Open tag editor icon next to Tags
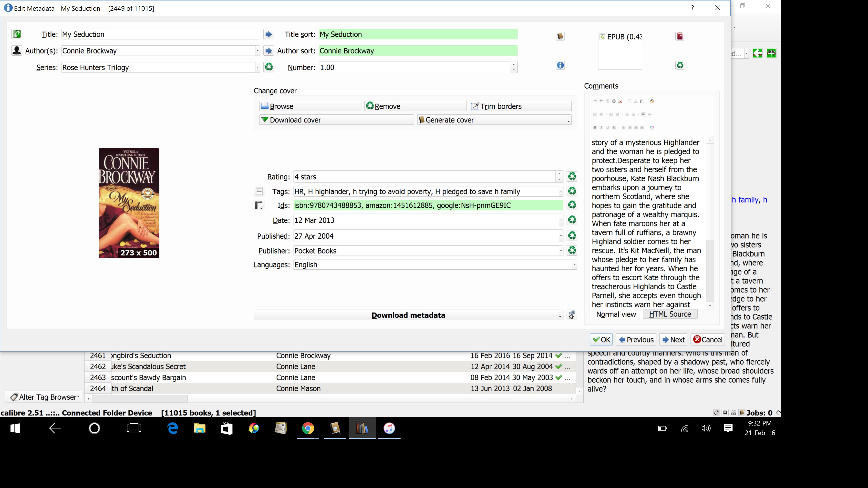 click(x=259, y=191)
